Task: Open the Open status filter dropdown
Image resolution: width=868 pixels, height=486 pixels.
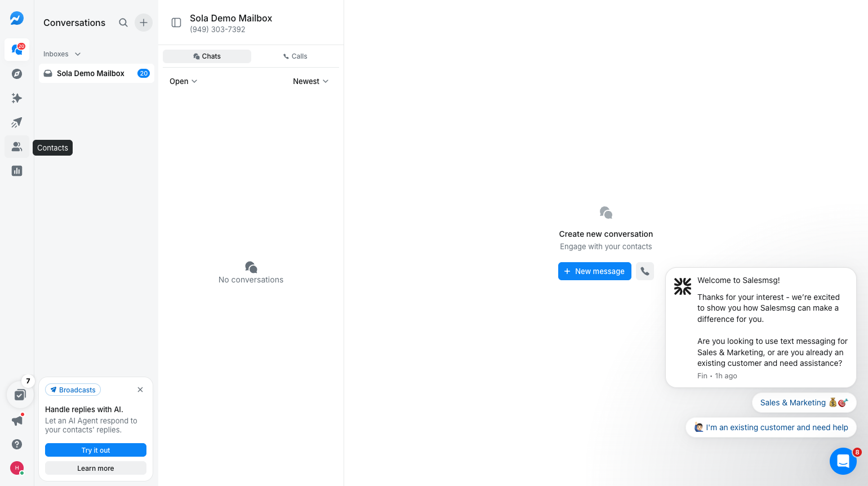Action: click(x=184, y=81)
